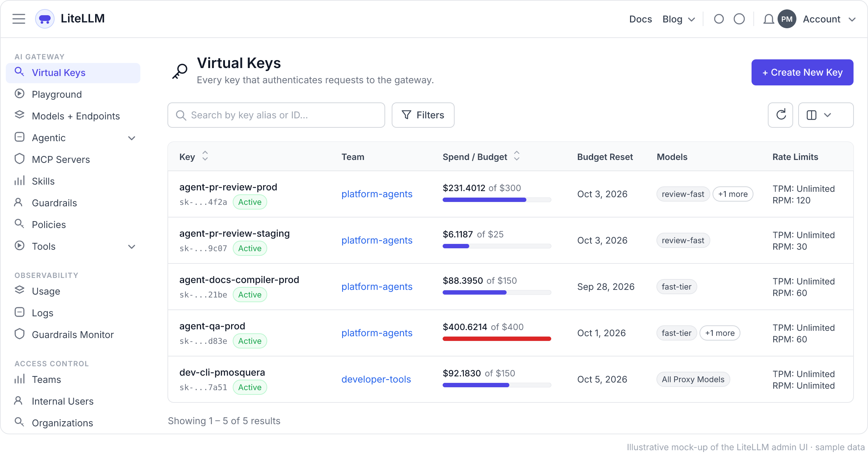Click the PM user avatar

pyautogui.click(x=787, y=19)
